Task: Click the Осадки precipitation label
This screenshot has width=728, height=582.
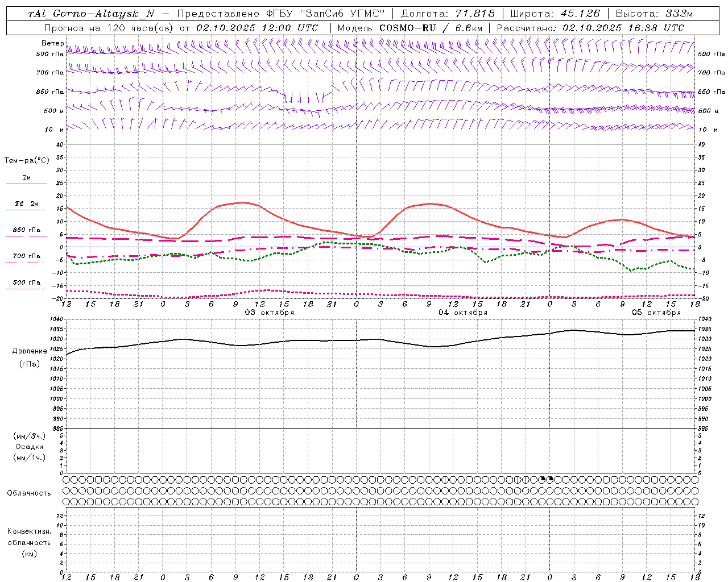Action: point(30,447)
